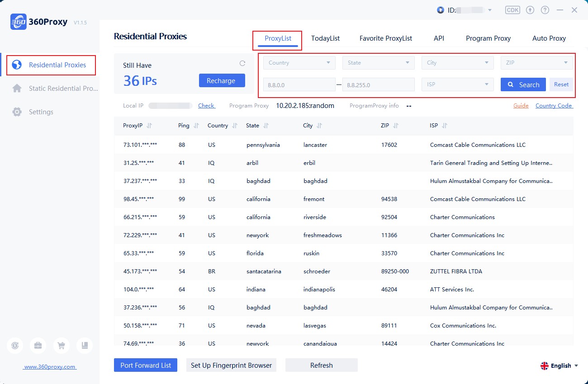The image size is (588, 384).
Task: Click the 360Proxy logo icon
Action: [x=18, y=22]
